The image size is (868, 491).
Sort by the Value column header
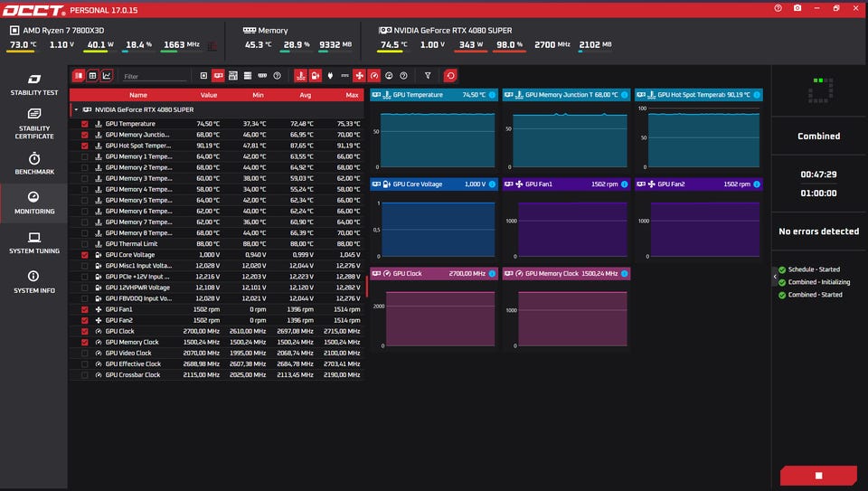[x=209, y=95]
